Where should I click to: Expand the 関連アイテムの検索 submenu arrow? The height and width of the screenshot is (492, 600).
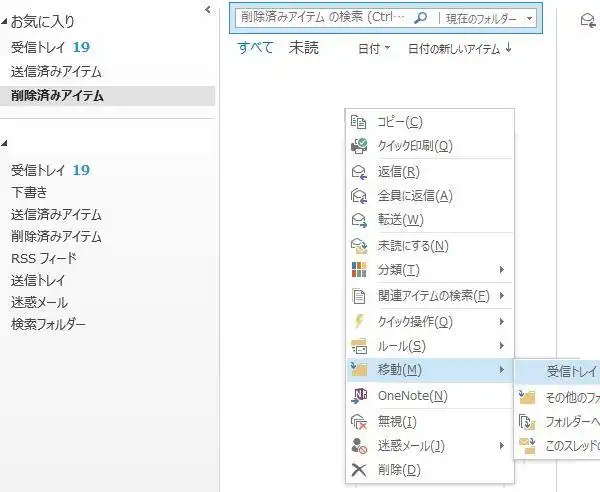(x=502, y=296)
